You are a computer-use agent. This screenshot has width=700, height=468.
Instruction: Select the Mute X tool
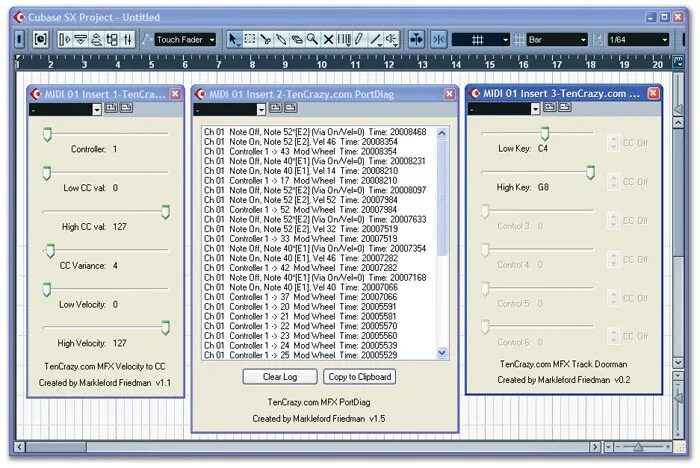coord(328,40)
